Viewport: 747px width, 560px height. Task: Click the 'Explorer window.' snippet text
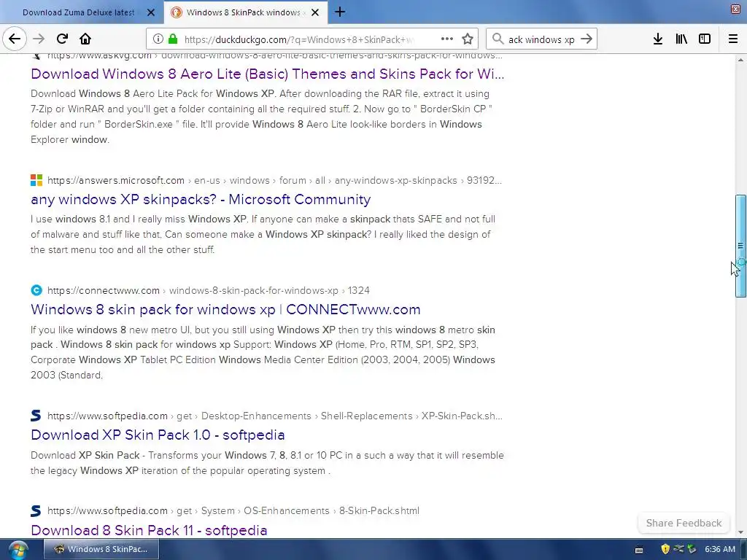tap(70, 139)
